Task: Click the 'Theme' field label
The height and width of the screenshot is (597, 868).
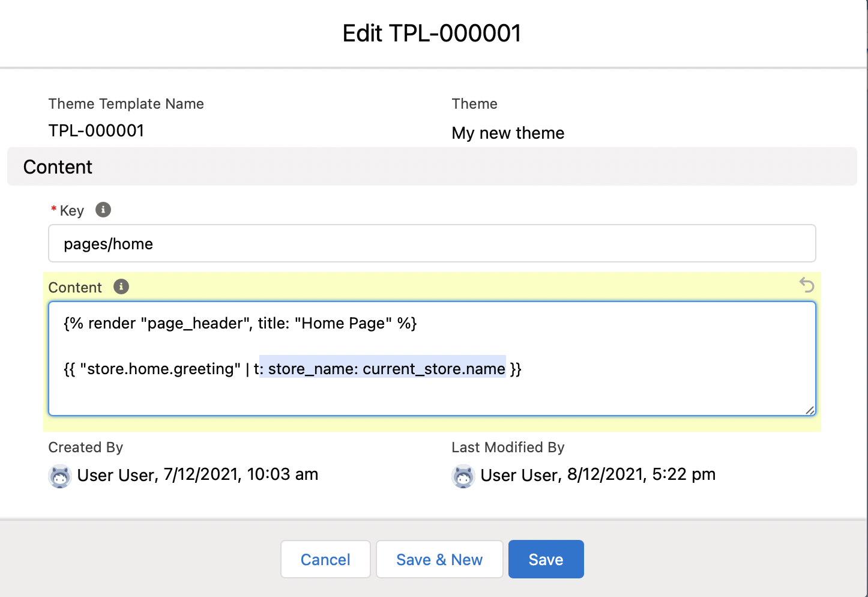Action: 475,104
